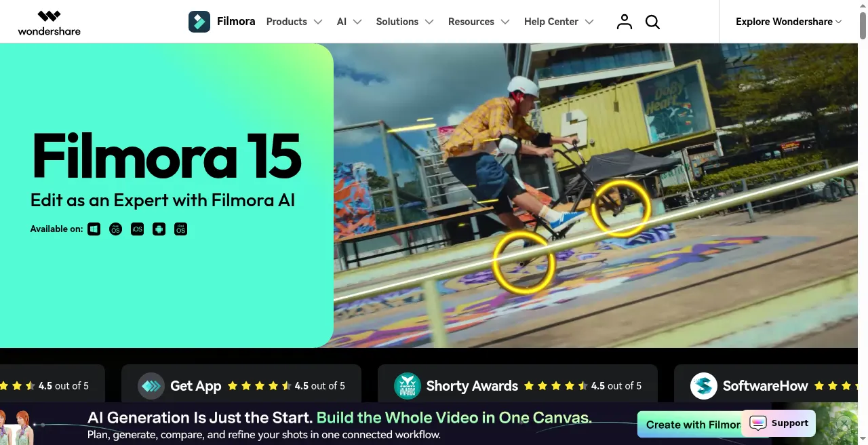Image resolution: width=868 pixels, height=445 pixels.
Task: Open the Explore Wondershare dropdown
Action: tap(789, 22)
